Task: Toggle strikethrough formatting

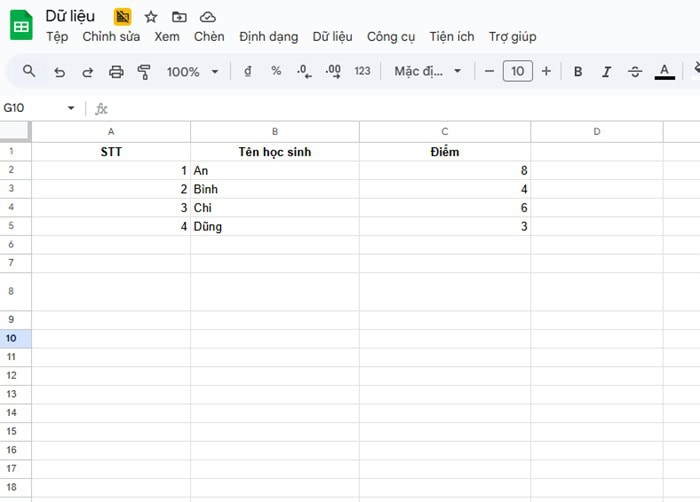Action: [x=635, y=72]
